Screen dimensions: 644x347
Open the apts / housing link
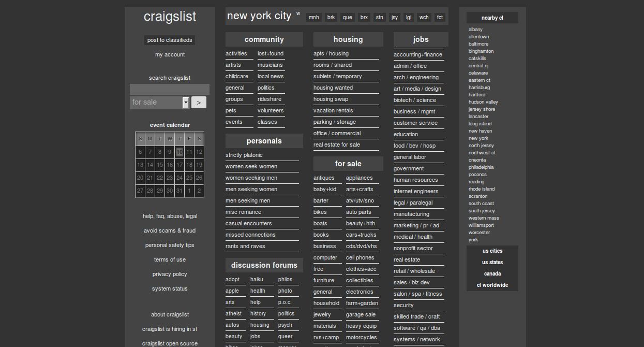331,53
